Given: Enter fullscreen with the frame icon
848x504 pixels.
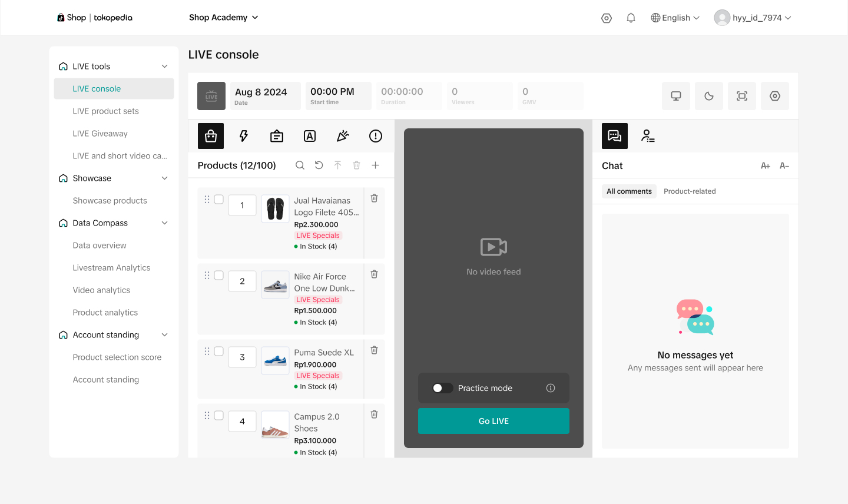Looking at the screenshot, I should [742, 96].
